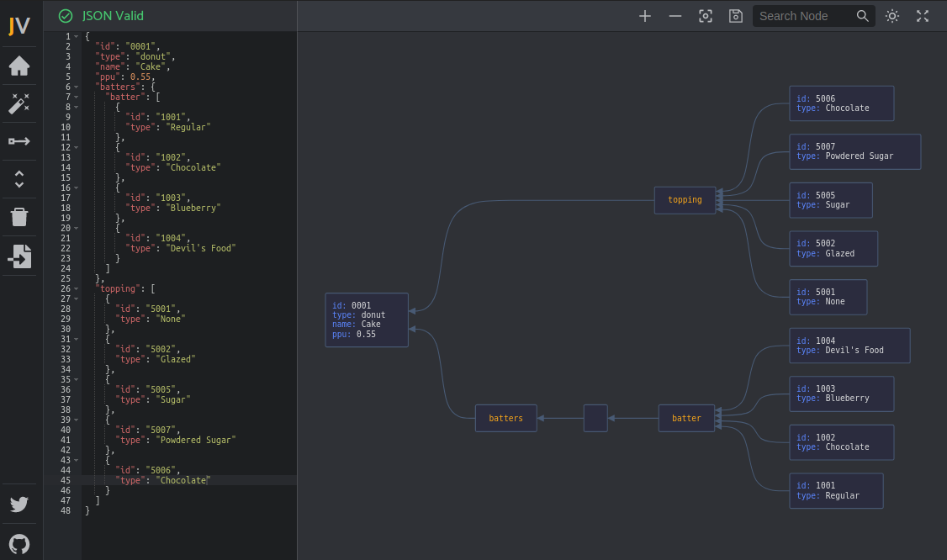
Task: Click the trash icon to clear JSON
Action: pyautogui.click(x=19, y=217)
